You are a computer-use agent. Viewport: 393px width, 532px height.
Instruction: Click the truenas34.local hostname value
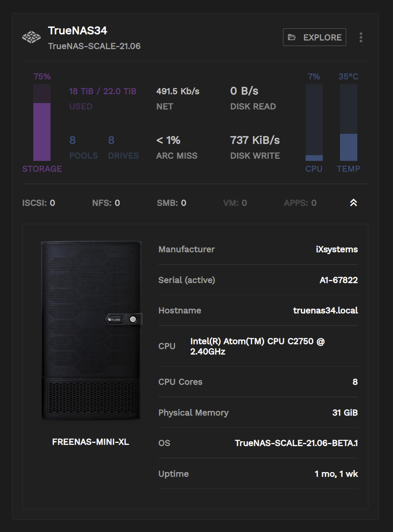(325, 310)
